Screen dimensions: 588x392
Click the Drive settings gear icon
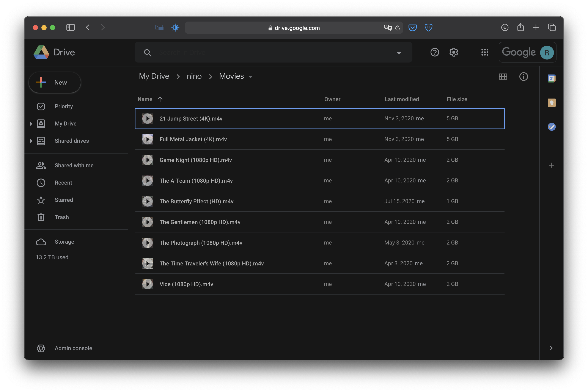point(454,52)
